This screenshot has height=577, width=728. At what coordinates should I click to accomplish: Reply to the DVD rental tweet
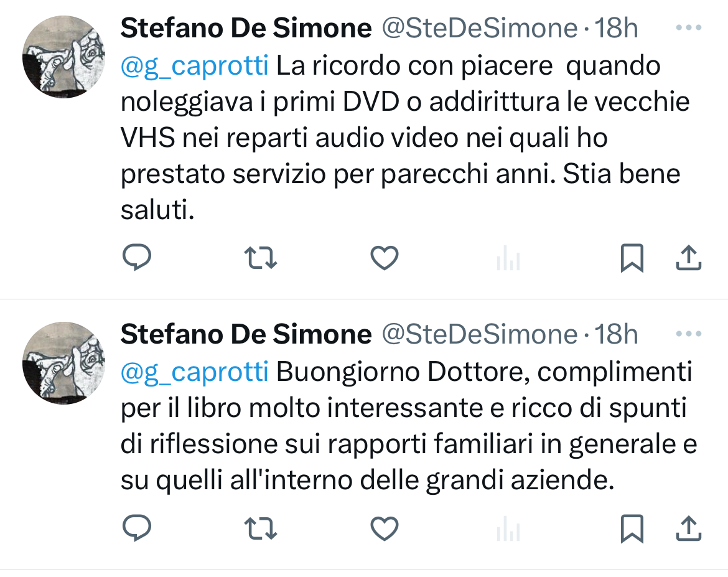click(136, 258)
